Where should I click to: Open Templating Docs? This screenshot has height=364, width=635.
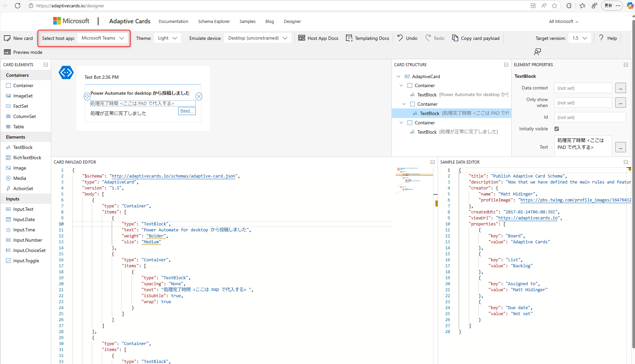(368, 38)
